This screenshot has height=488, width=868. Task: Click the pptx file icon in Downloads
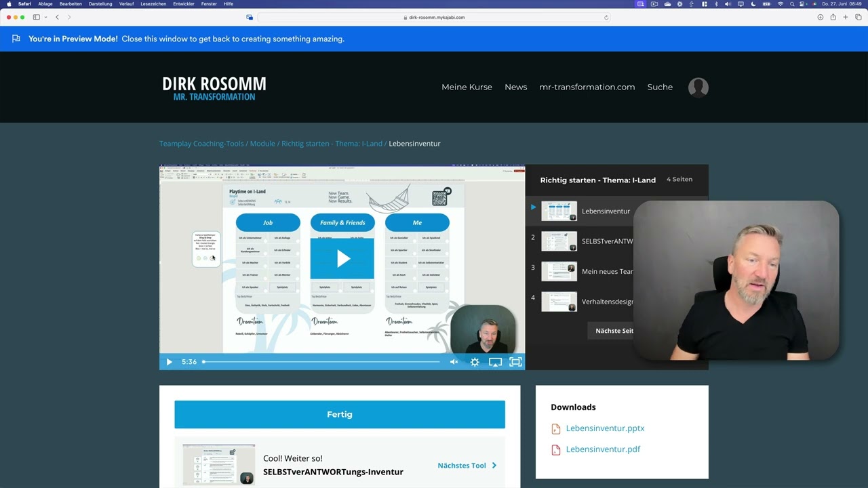point(556,428)
